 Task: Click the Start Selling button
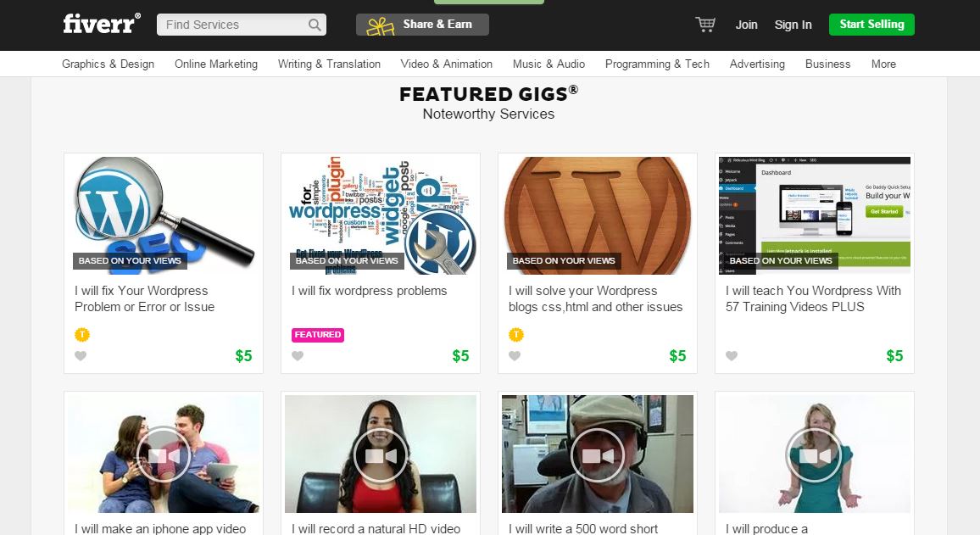[871, 24]
